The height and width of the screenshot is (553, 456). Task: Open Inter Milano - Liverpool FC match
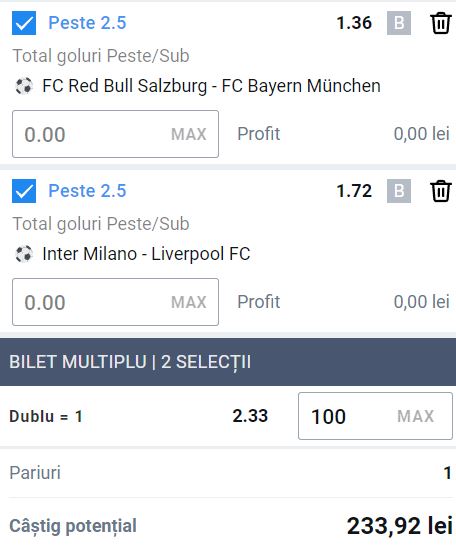(x=146, y=254)
